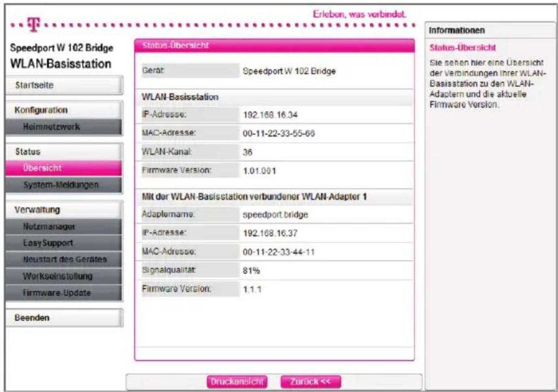558x392 pixels.
Task: Click pink Status-Übersicht heading in Informationen
Action: point(463,48)
